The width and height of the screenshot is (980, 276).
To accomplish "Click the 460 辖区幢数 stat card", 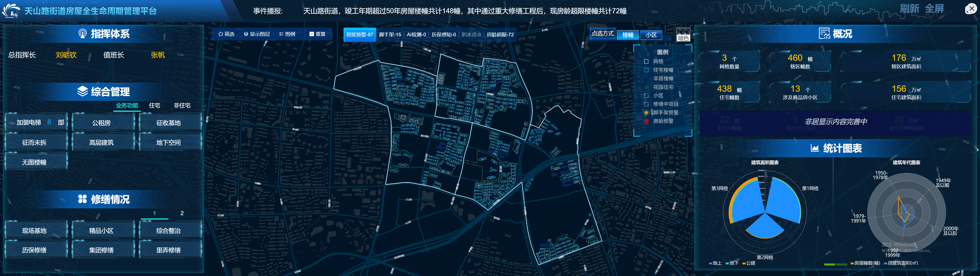I will [x=800, y=61].
